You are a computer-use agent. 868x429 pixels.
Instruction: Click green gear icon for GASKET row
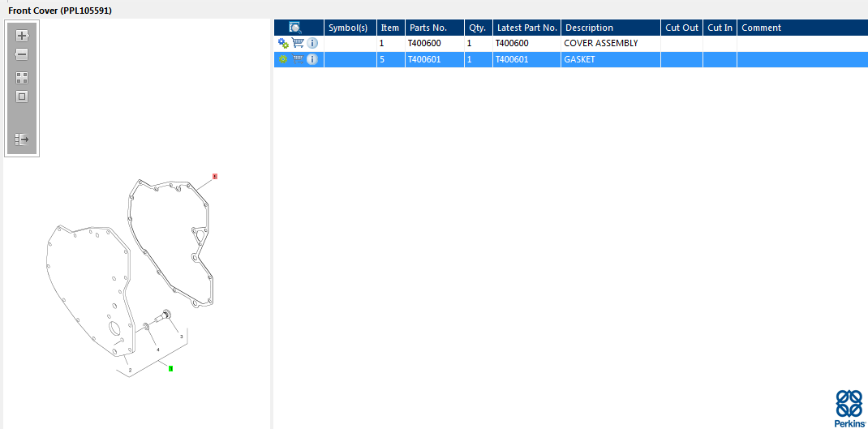coord(283,59)
